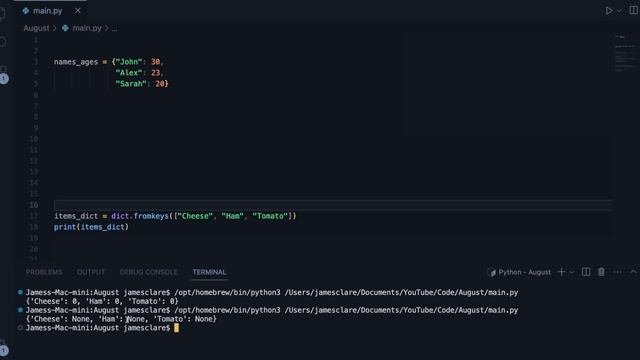Switch to the OUTPUT panel tab
This screenshot has width=640, height=360.
coord(91,272)
